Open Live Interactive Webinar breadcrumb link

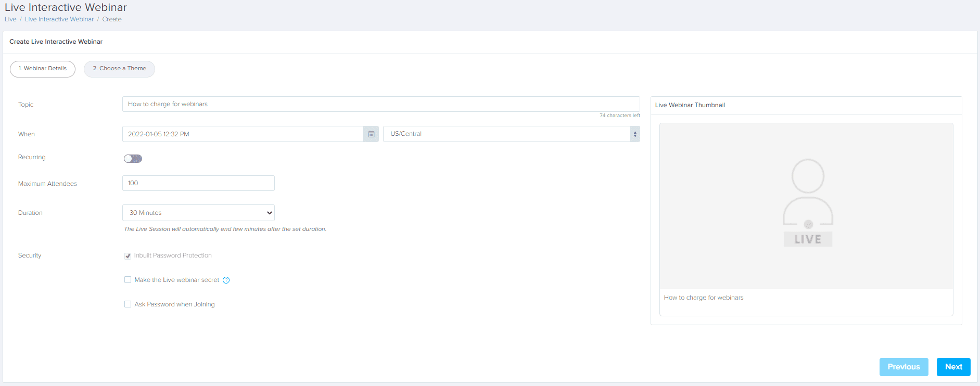point(59,19)
